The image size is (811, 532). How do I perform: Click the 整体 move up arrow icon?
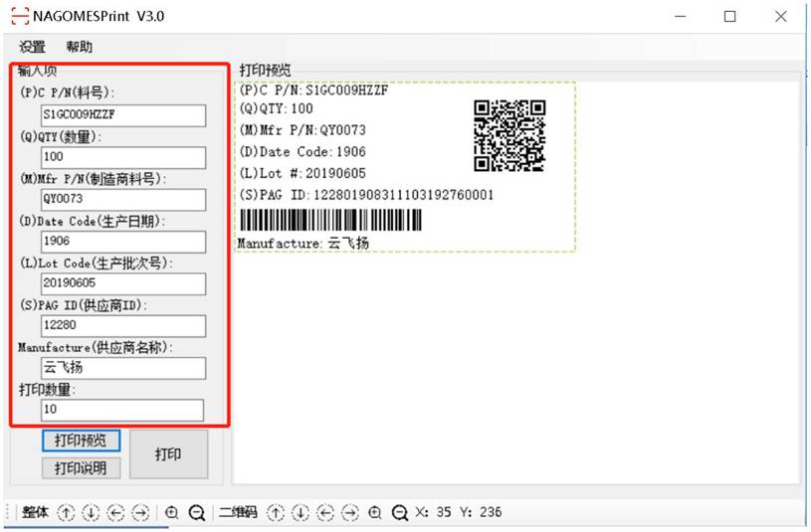[x=67, y=513]
